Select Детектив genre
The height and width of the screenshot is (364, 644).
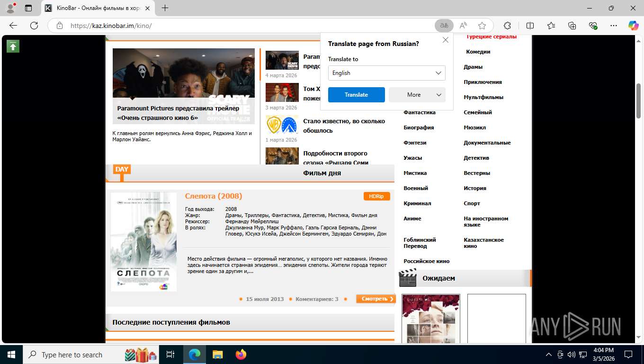coord(476,158)
